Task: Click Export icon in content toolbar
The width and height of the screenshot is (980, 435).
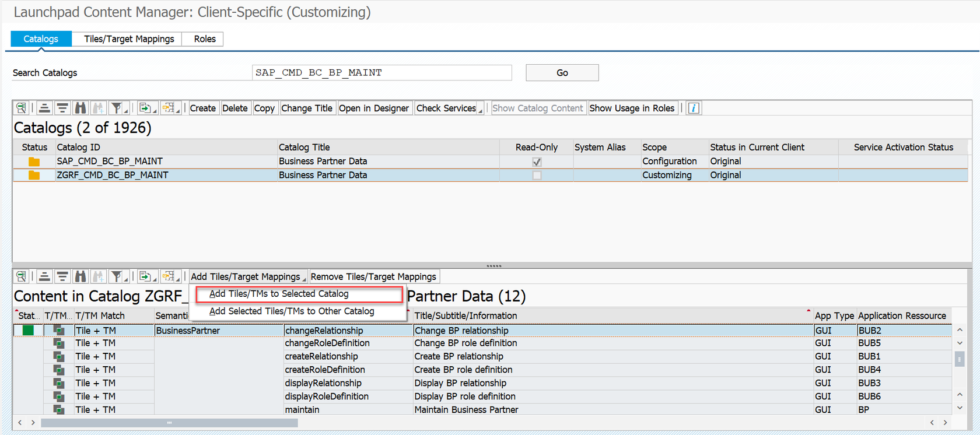Action: point(145,276)
